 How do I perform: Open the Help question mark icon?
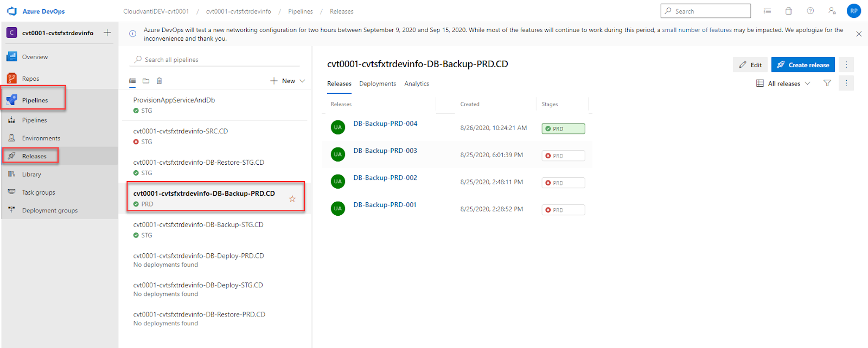pos(810,11)
